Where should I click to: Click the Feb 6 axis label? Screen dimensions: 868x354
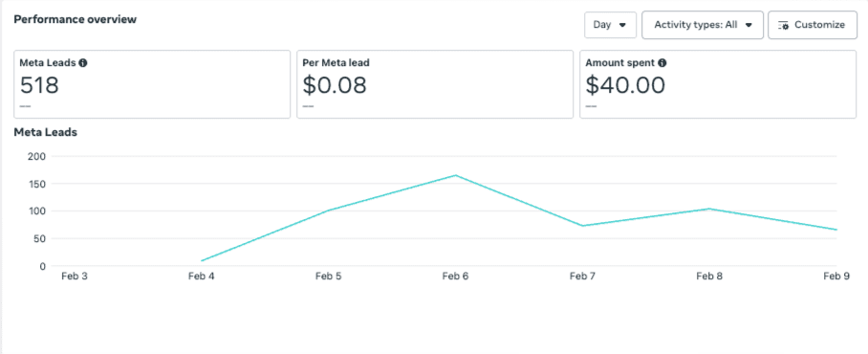pyautogui.click(x=455, y=276)
